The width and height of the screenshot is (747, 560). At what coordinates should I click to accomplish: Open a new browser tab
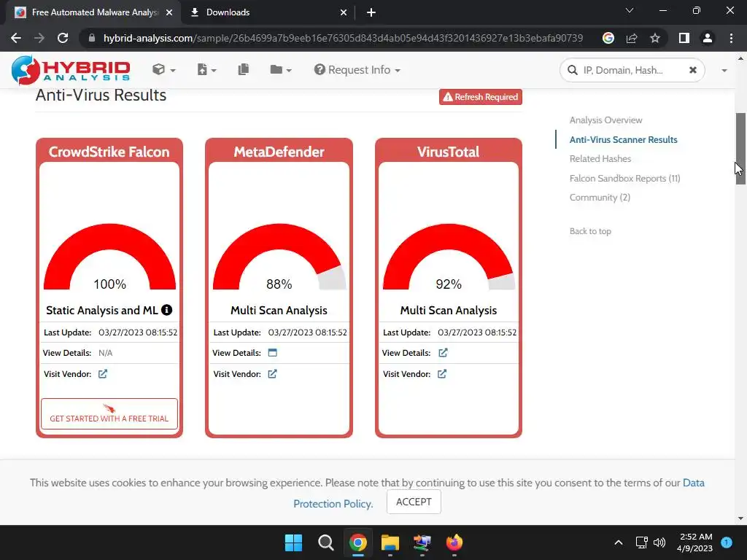[x=371, y=12]
